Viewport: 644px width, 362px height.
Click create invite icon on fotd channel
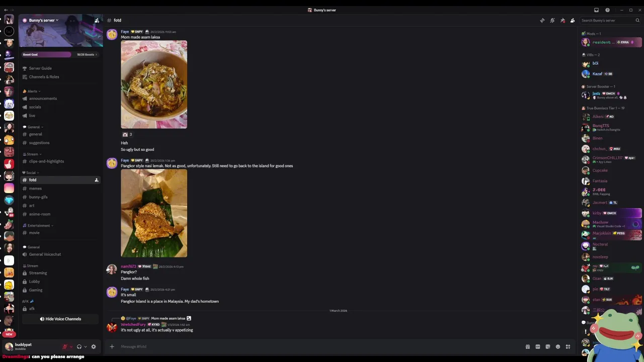97,180
